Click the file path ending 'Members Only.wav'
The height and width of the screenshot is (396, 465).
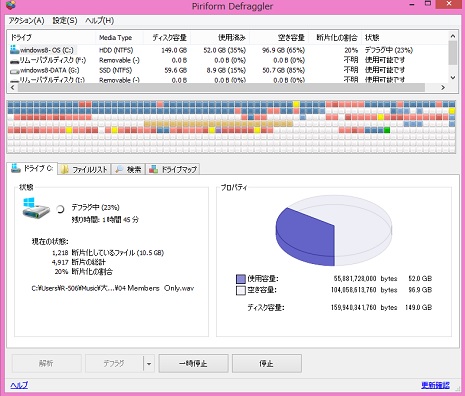point(113,288)
